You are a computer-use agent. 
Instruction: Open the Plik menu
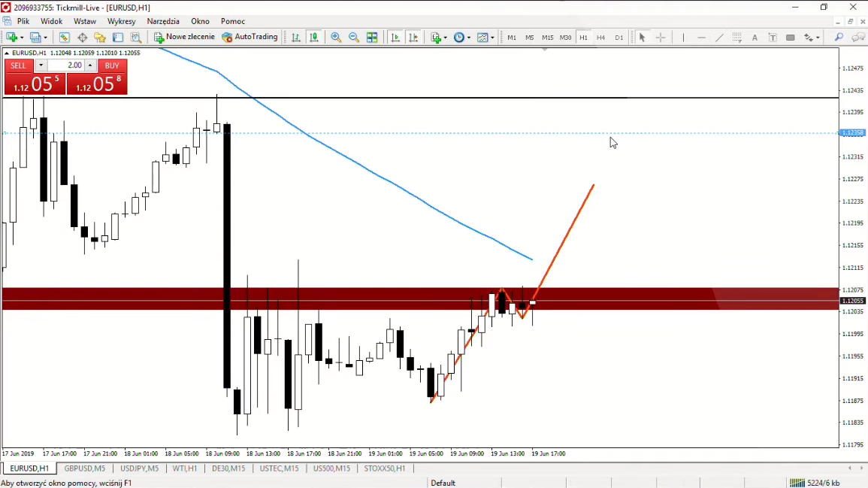[23, 21]
